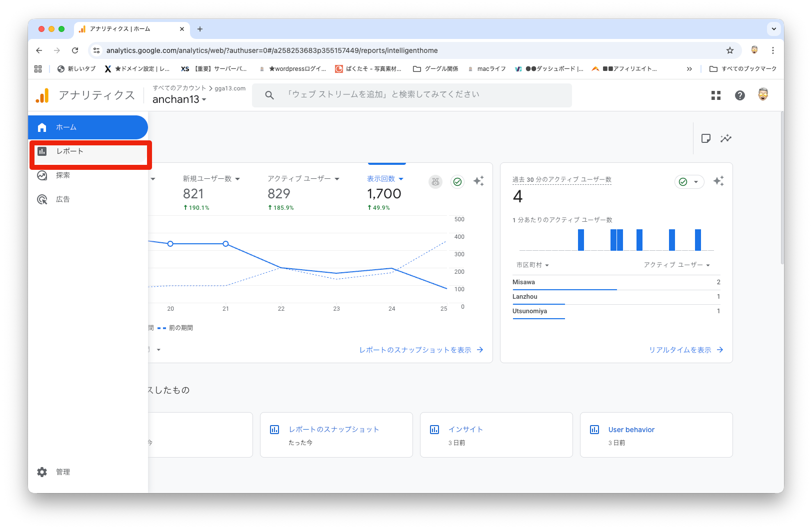Click the sparkle icon in realtime card
812x530 pixels.
tap(718, 181)
